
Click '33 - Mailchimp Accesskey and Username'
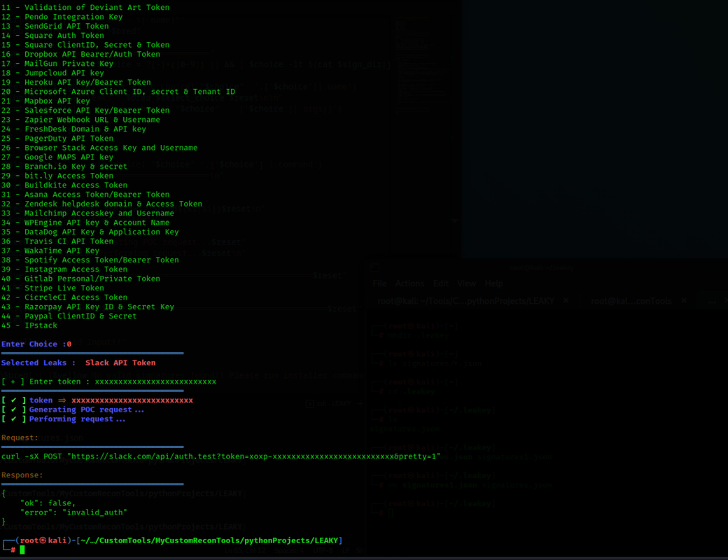click(87, 213)
